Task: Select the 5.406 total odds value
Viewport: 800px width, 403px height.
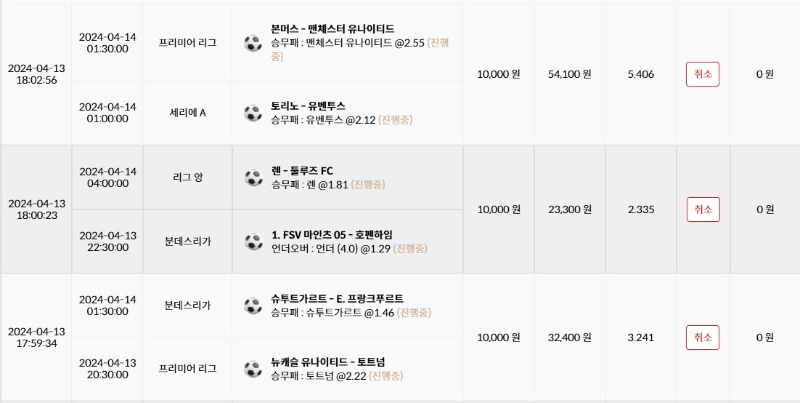Action: tap(641, 74)
